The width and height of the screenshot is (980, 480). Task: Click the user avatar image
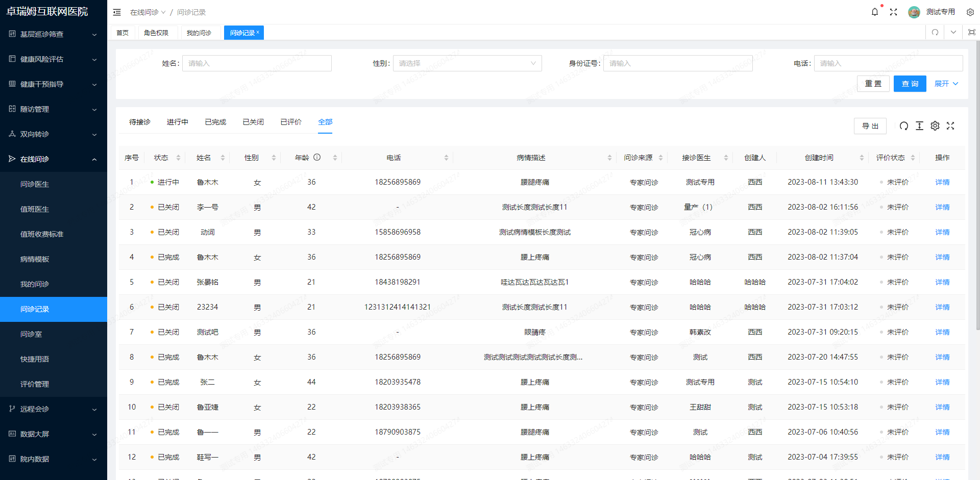[914, 12]
